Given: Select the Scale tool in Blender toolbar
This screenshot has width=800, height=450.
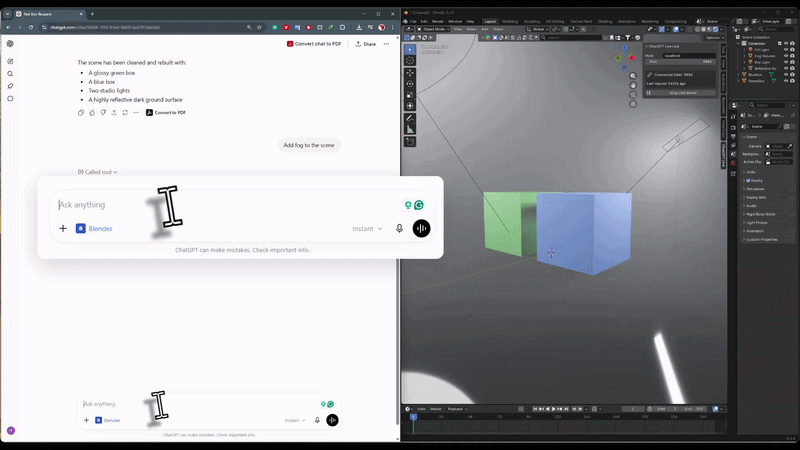Looking at the screenshot, I should pyautogui.click(x=410, y=95).
